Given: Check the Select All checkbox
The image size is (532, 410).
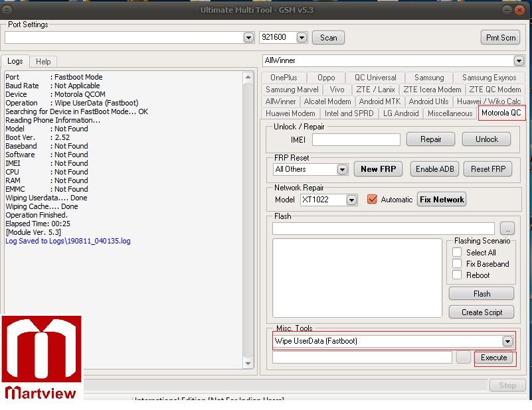Looking at the screenshot, I should [x=457, y=253].
